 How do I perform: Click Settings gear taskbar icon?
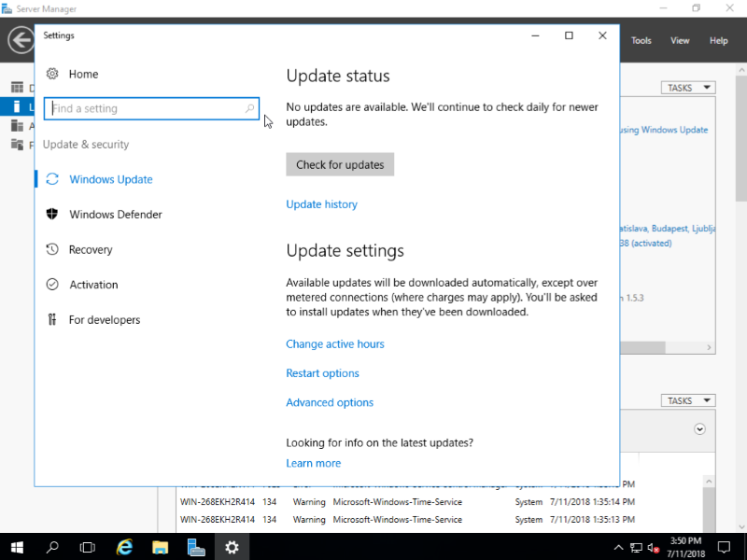coord(232,547)
